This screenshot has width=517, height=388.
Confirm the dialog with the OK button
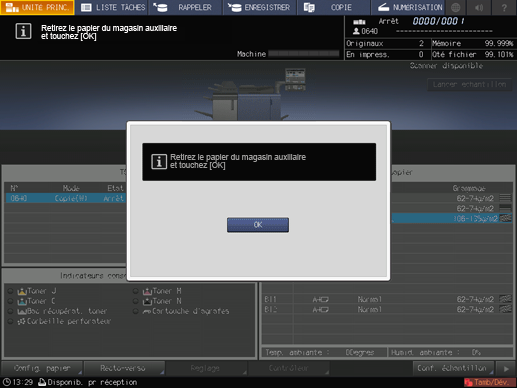(258, 225)
